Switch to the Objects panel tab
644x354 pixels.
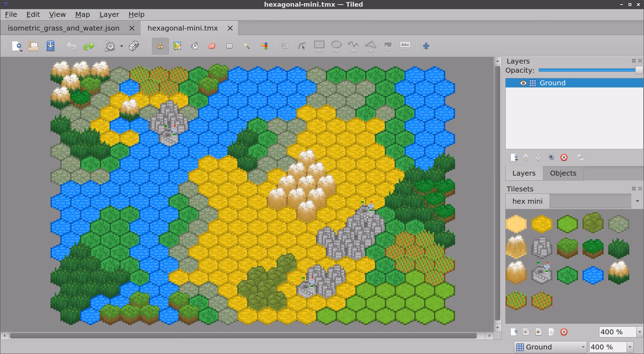pyautogui.click(x=563, y=173)
